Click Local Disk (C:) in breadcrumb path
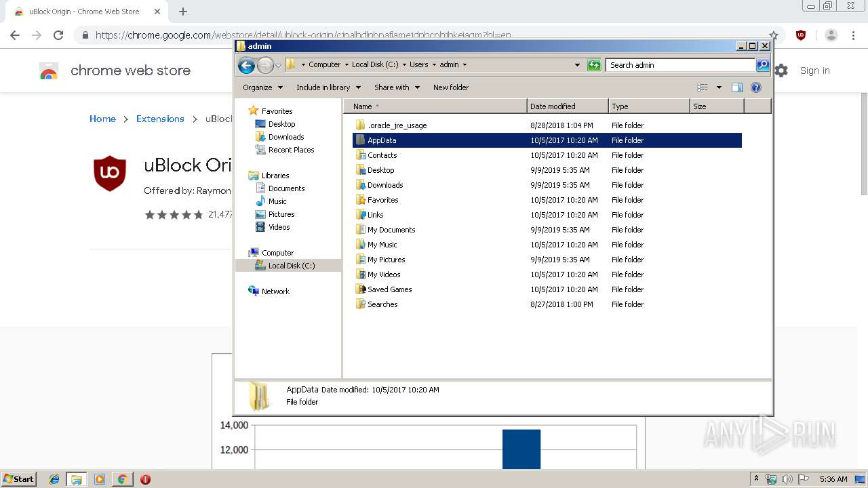This screenshot has height=488, width=868. 375,65
